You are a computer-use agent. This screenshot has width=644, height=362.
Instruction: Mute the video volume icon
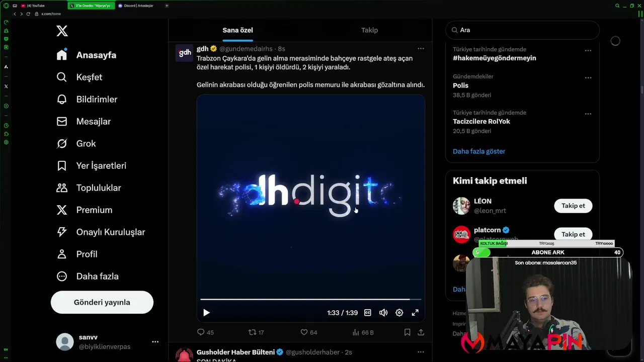pos(383,313)
